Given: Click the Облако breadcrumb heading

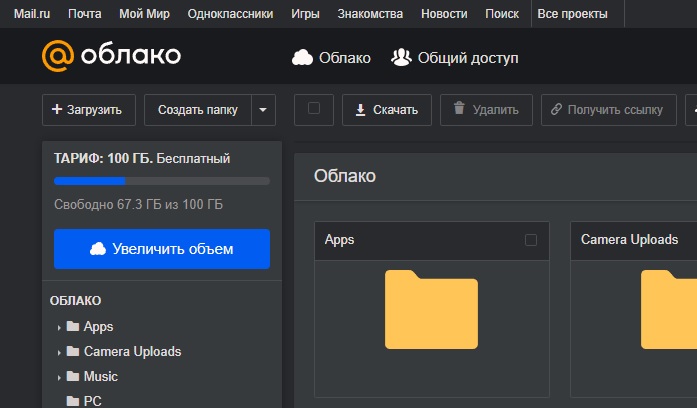Looking at the screenshot, I should coord(345,176).
